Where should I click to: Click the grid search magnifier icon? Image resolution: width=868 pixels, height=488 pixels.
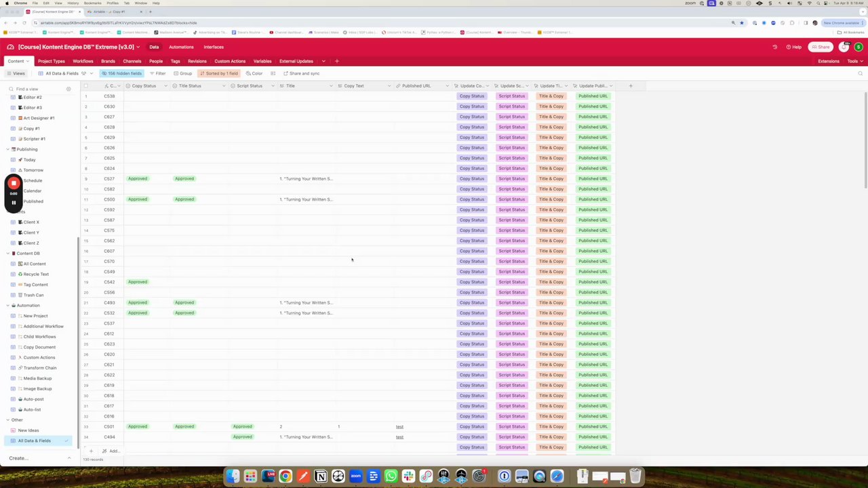pos(860,73)
